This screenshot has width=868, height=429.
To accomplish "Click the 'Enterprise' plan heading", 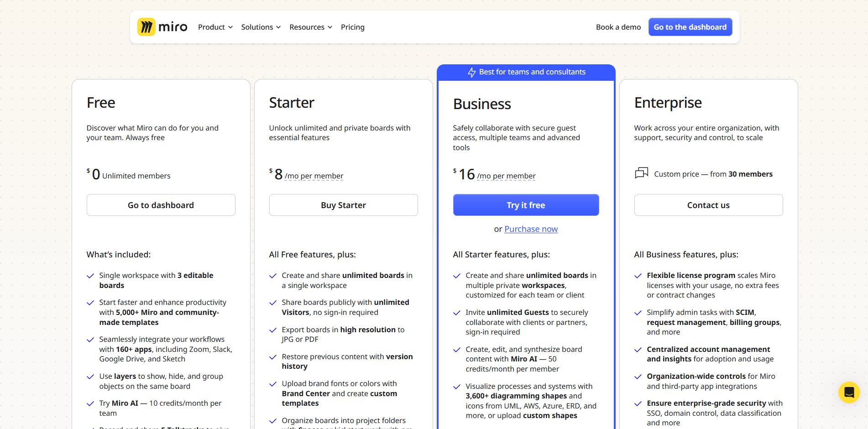I will 668,103.
